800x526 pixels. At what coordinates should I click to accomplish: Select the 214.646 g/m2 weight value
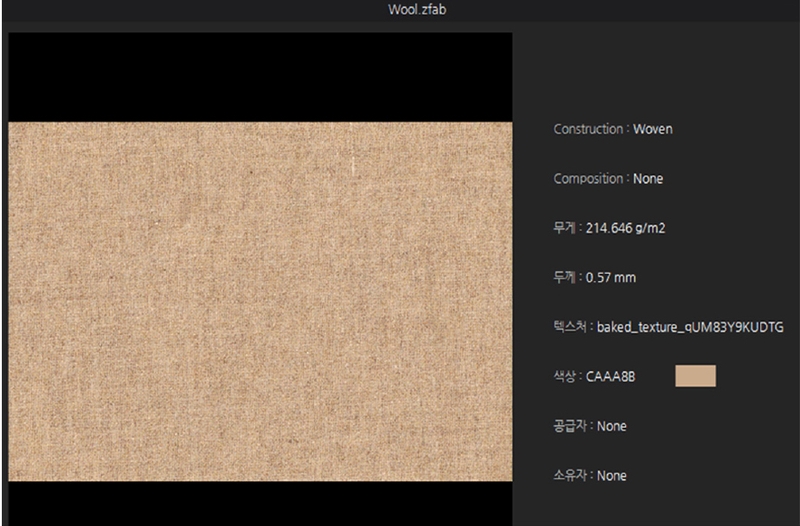[625, 228]
